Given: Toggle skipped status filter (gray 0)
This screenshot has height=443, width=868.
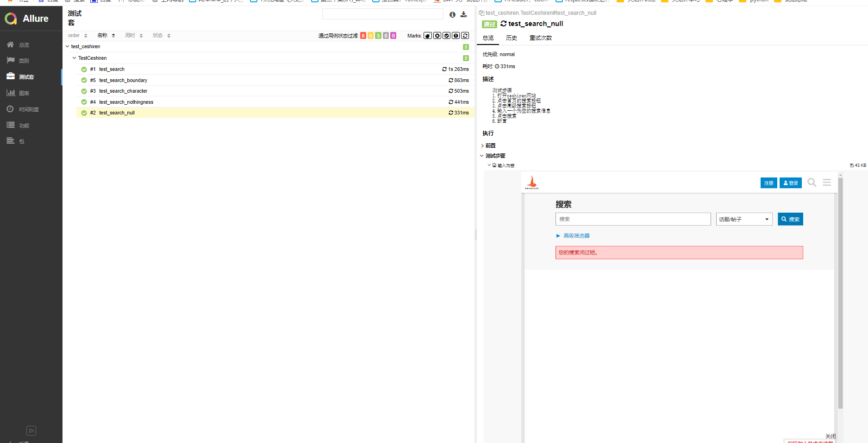Looking at the screenshot, I should pyautogui.click(x=386, y=36).
